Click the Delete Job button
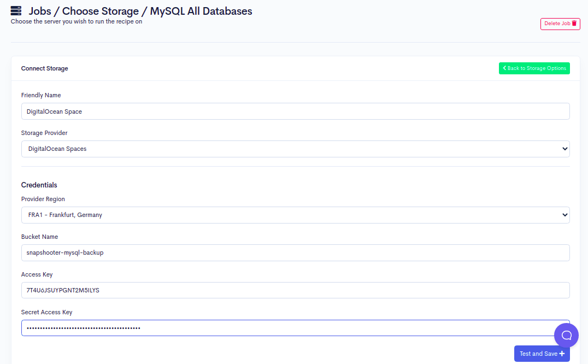This screenshot has width=588, height=364. coord(560,24)
